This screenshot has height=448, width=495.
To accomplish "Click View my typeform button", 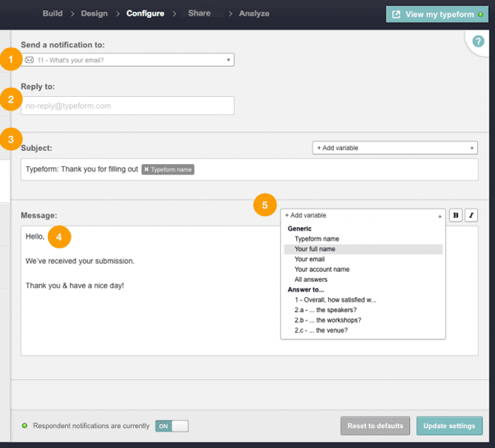I will point(437,14).
